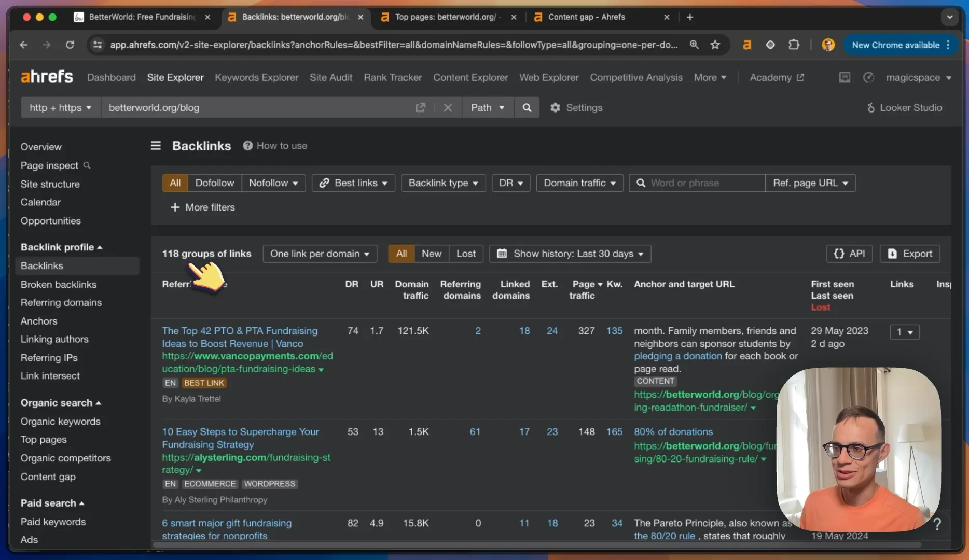Click the Page inspect search icon
This screenshot has width=969, height=560.
pyautogui.click(x=87, y=165)
